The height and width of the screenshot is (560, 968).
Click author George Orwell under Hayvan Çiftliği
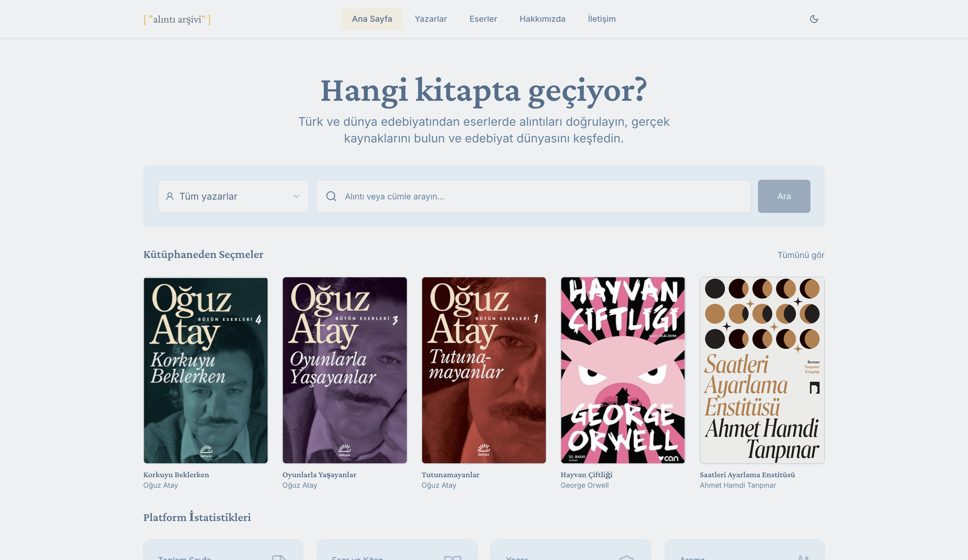584,485
